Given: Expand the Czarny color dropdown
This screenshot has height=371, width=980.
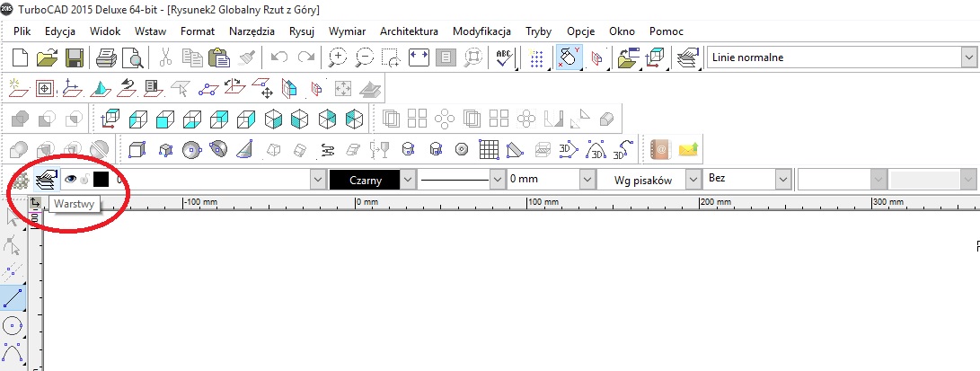Looking at the screenshot, I should [x=408, y=180].
